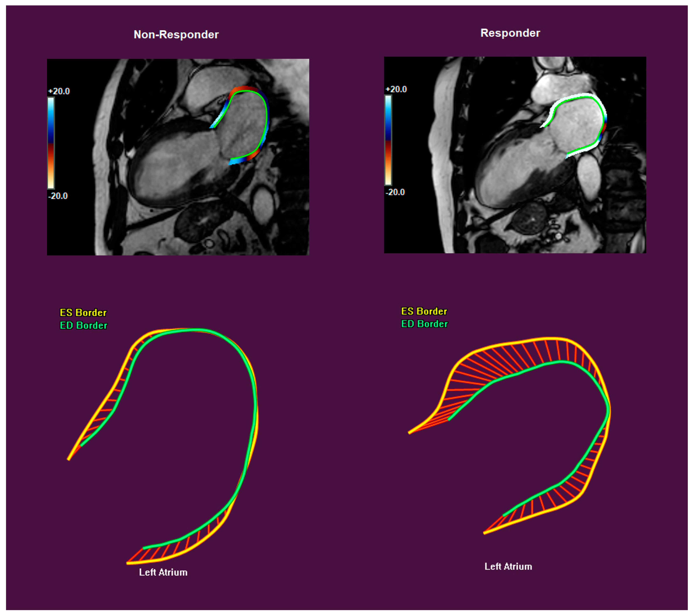The image size is (694, 616).
Task: Click the -20.0 label on right image
Action: 395,192
